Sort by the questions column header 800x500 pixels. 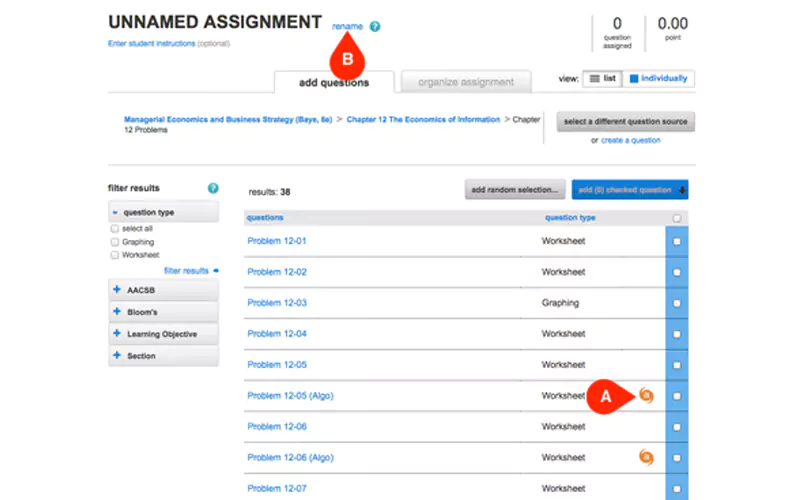point(265,217)
